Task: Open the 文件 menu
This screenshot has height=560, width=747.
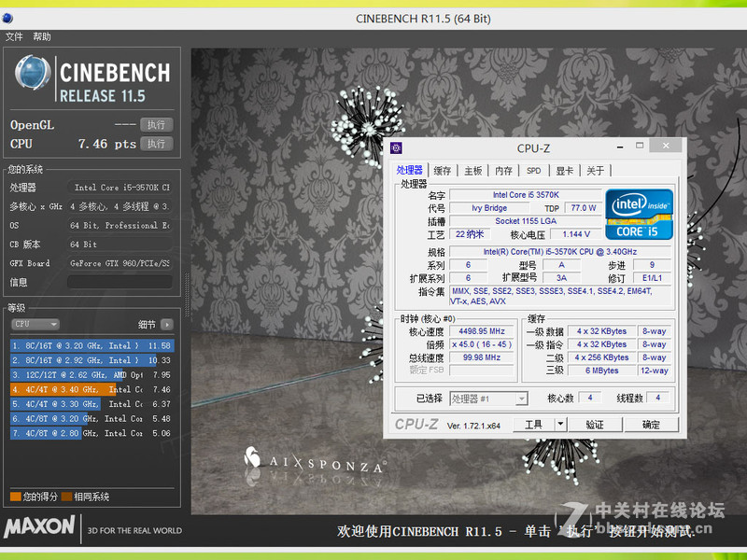Action: tap(14, 36)
